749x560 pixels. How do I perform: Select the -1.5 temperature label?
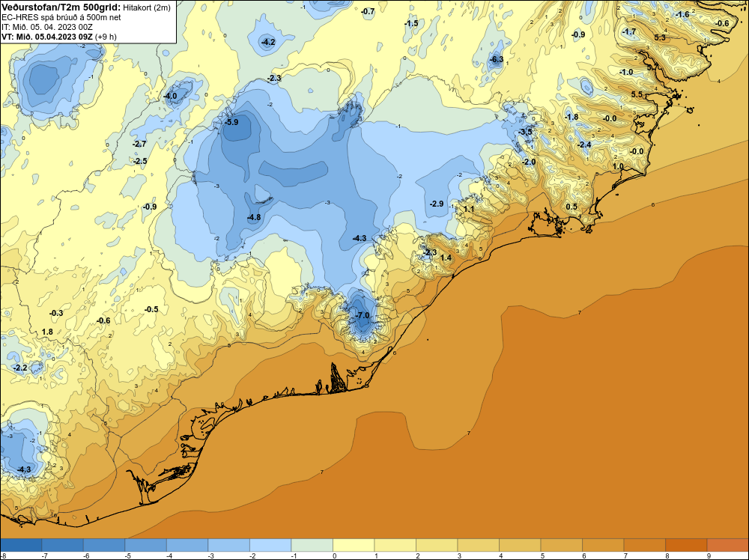(411, 23)
